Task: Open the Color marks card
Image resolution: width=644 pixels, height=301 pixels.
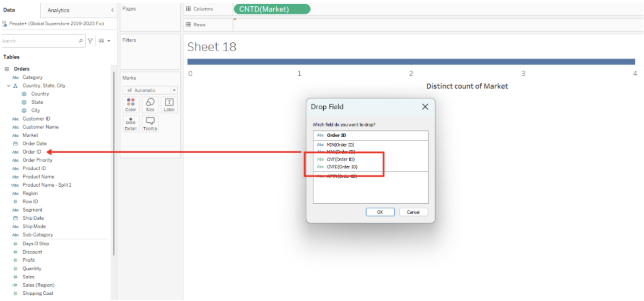Action: (130, 104)
